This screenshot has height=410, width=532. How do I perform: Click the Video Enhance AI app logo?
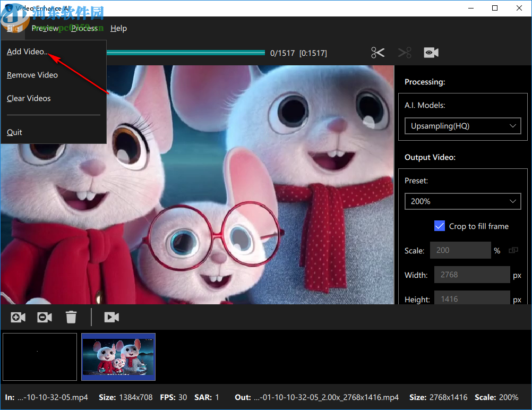pyautogui.click(x=6, y=8)
